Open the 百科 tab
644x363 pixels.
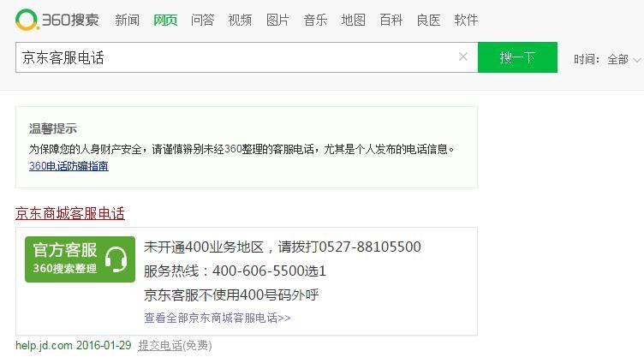point(391,20)
